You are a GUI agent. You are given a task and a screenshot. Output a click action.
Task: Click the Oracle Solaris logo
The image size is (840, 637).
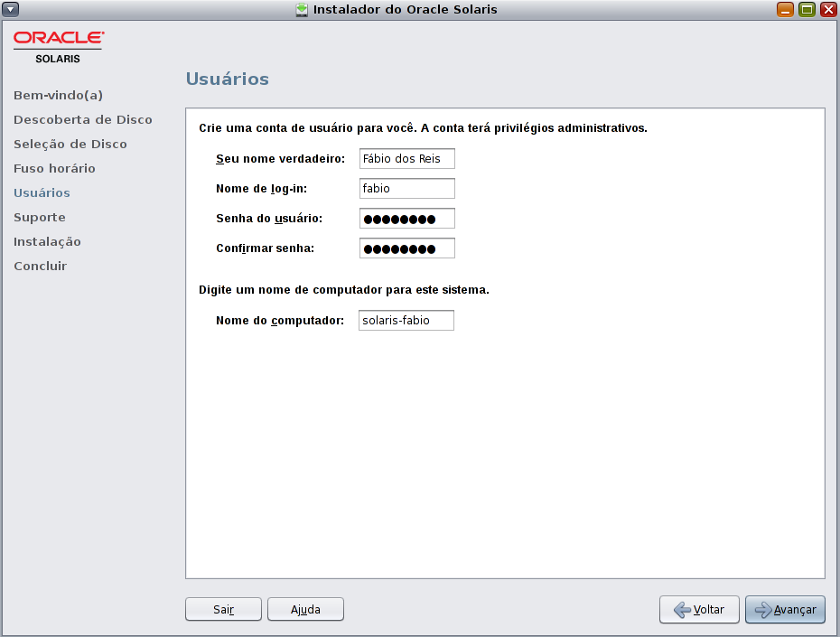(x=59, y=47)
